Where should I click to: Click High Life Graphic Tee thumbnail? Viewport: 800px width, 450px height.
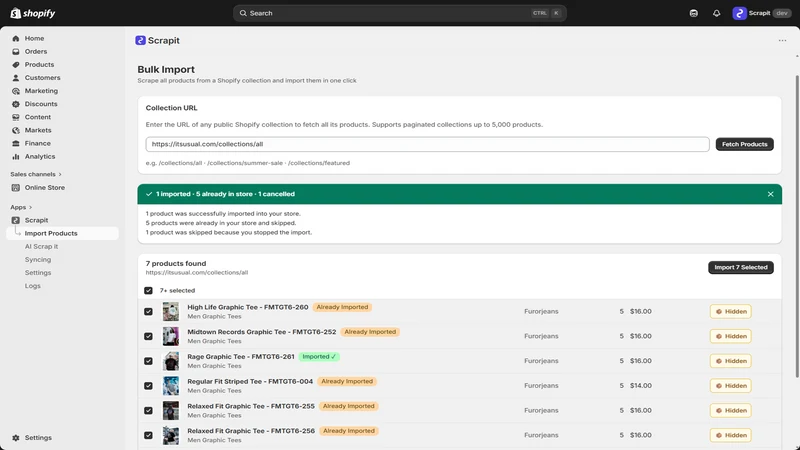(x=171, y=312)
